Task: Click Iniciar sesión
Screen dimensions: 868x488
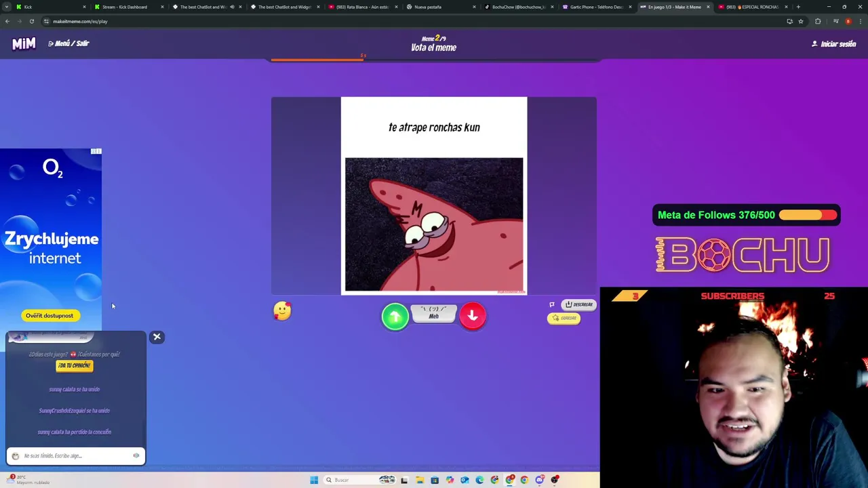Action: 834,44
